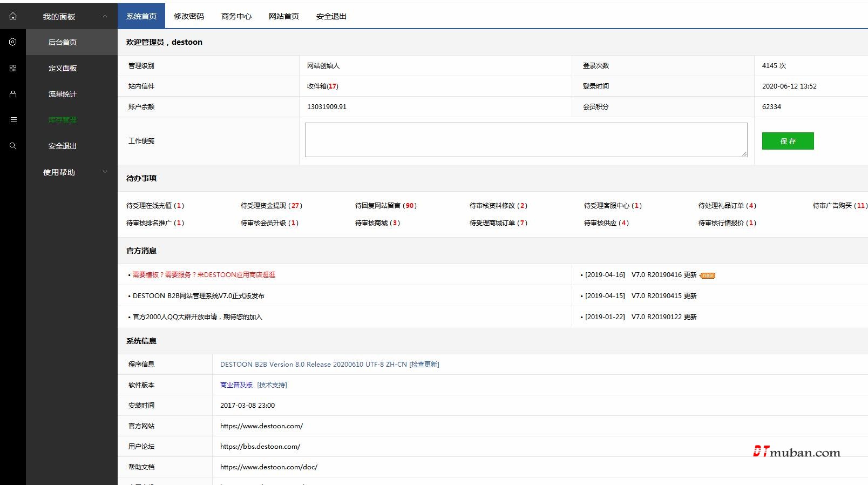Viewport: 868px width, 485px height.
Task: Open 库存管理 in the left menu
Action: click(x=63, y=120)
